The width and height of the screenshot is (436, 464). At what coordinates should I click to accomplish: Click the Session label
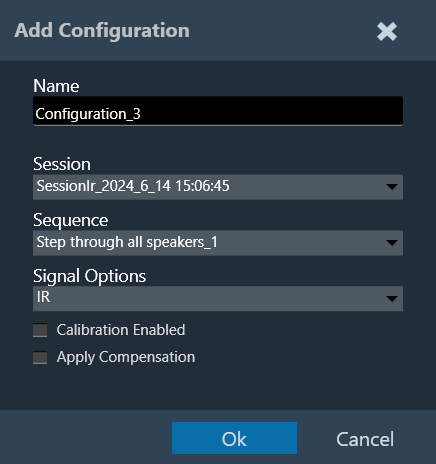point(62,164)
